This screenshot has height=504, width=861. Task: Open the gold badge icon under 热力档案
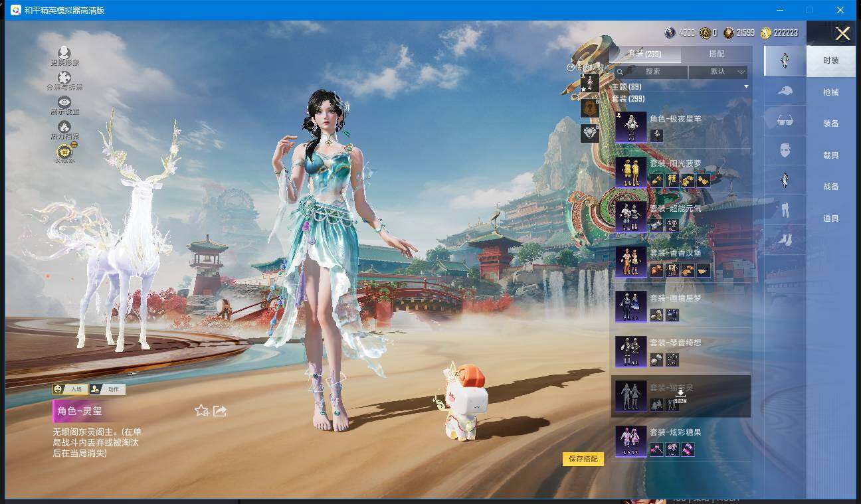(x=64, y=151)
